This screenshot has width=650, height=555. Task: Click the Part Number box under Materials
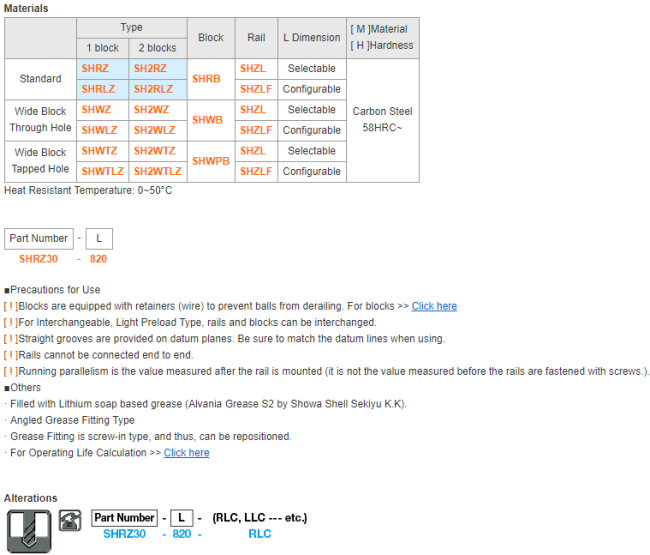[38, 238]
